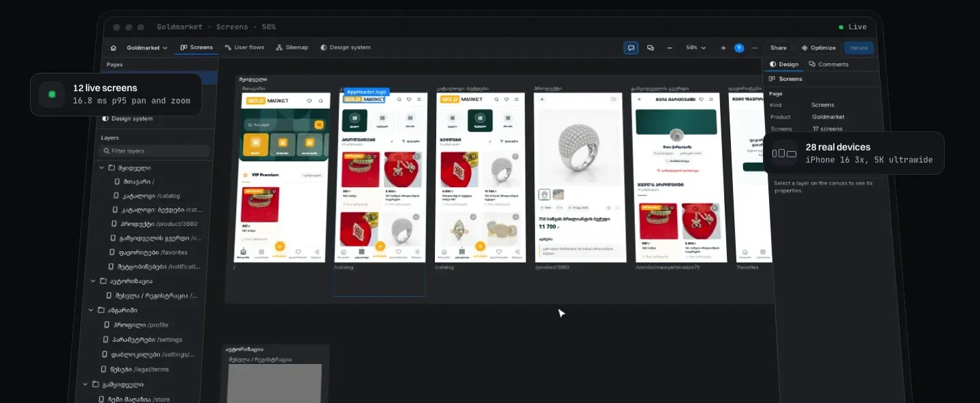This screenshot has height=403, width=980.
Task: Click the selected Gold Market logo in catalog screen
Action: click(x=364, y=99)
